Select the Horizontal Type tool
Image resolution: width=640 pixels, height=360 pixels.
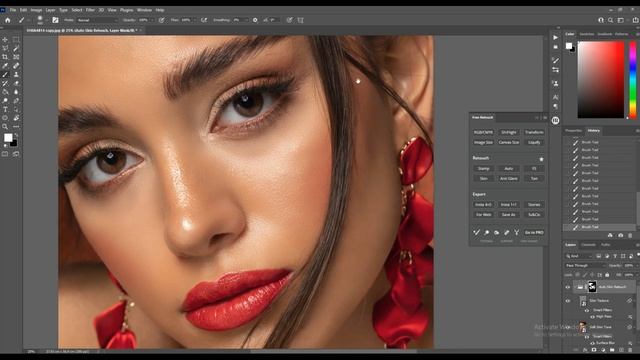[5, 109]
